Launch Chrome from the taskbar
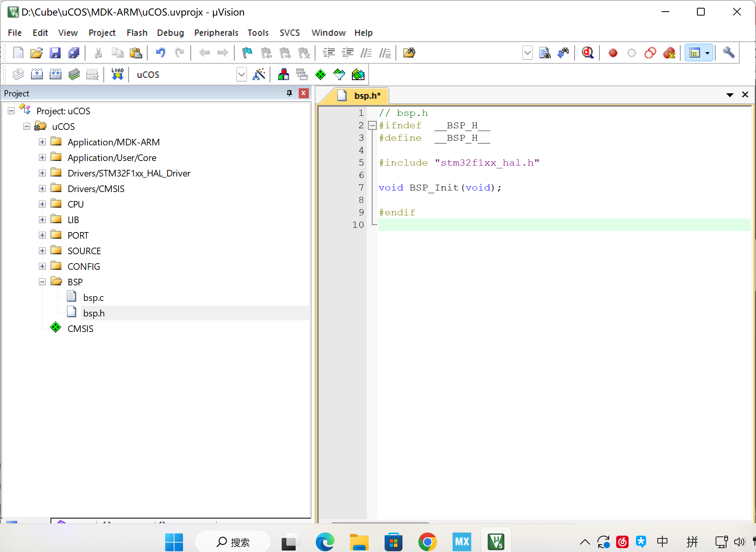756x552 pixels. (x=427, y=542)
